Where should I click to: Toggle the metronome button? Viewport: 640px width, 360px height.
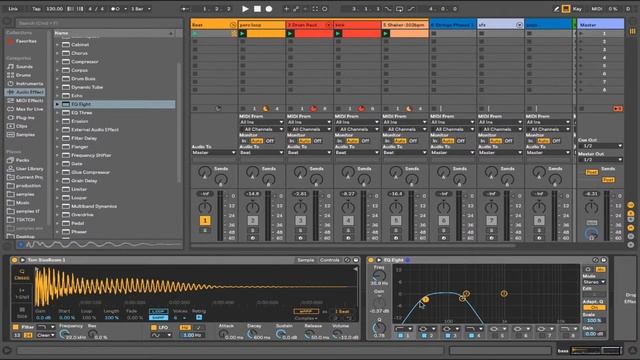[116, 9]
